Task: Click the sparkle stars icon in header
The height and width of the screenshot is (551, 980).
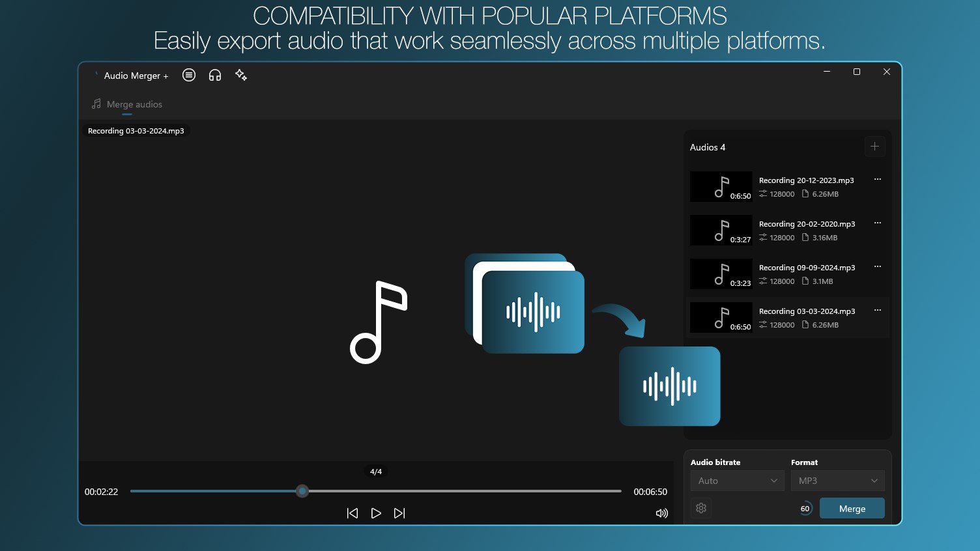Action: point(241,75)
